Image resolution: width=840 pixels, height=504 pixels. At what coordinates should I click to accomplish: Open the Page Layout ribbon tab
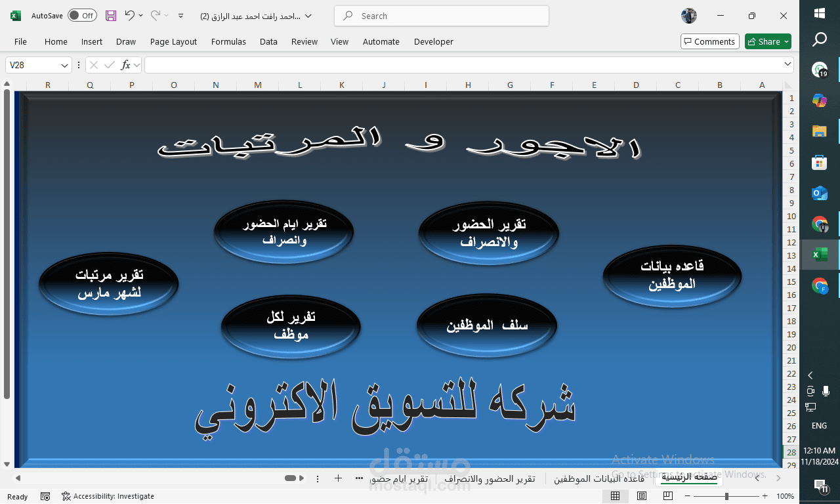click(x=173, y=41)
